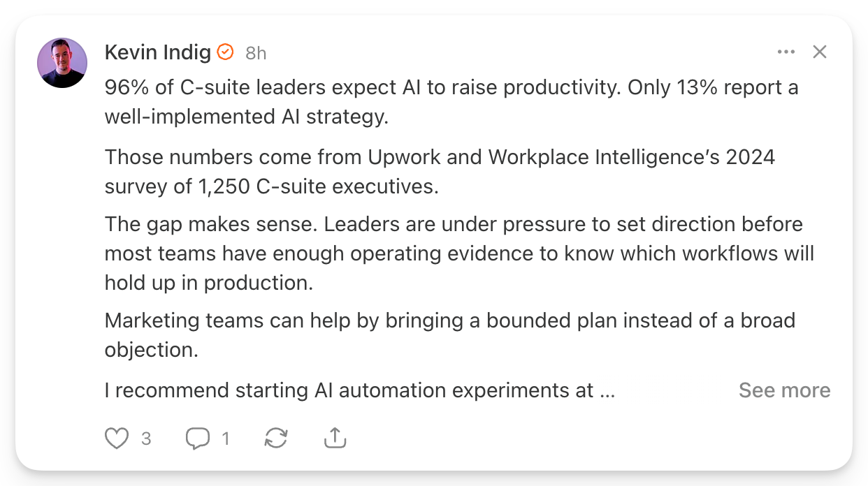The image size is (868, 486).
Task: View replies via the comment count 1
Action: (x=226, y=439)
